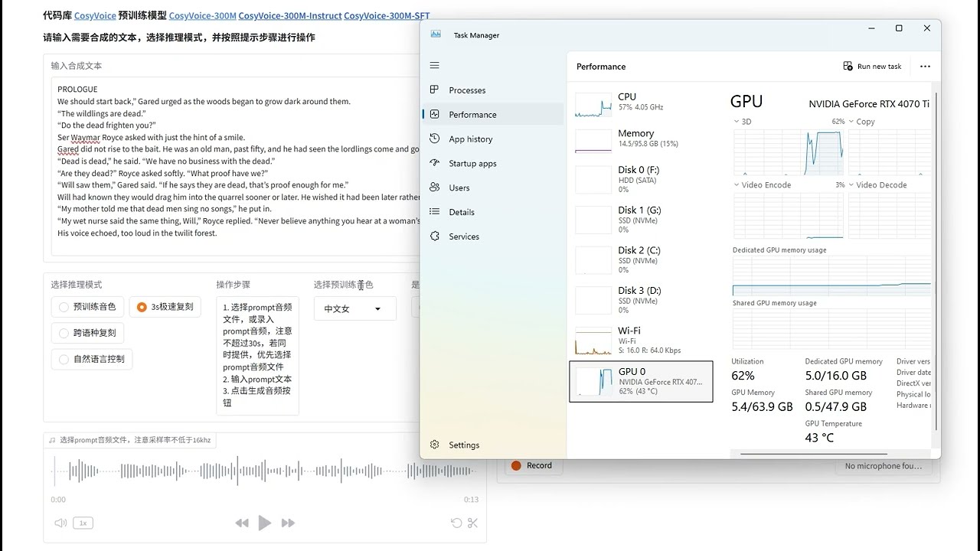980x551 pixels.
Task: Click the Shared GPU memory usage graph
Action: click(831, 329)
